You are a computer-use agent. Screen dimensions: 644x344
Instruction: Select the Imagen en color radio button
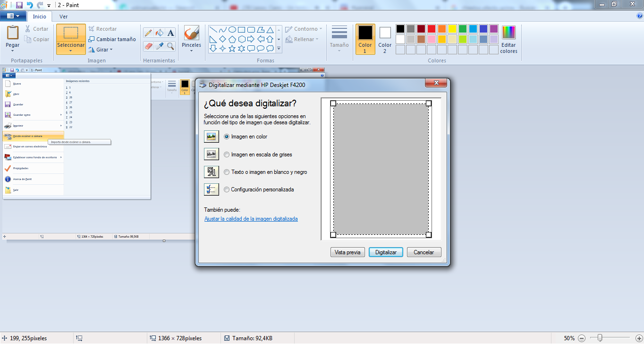[227, 137]
